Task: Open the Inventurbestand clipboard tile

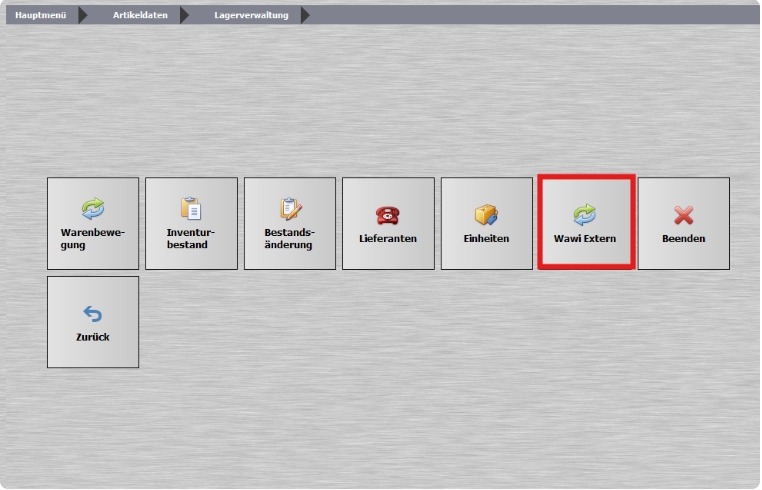Action: (191, 223)
